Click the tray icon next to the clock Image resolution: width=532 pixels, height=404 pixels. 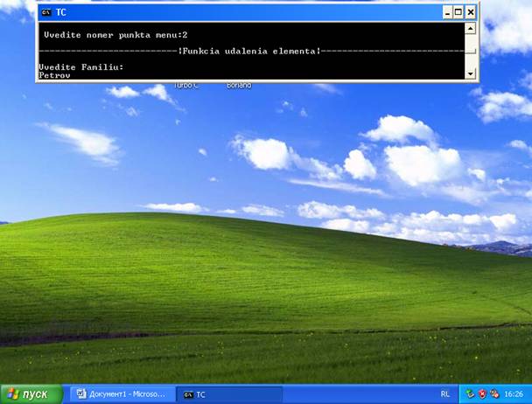pyautogui.click(x=493, y=394)
